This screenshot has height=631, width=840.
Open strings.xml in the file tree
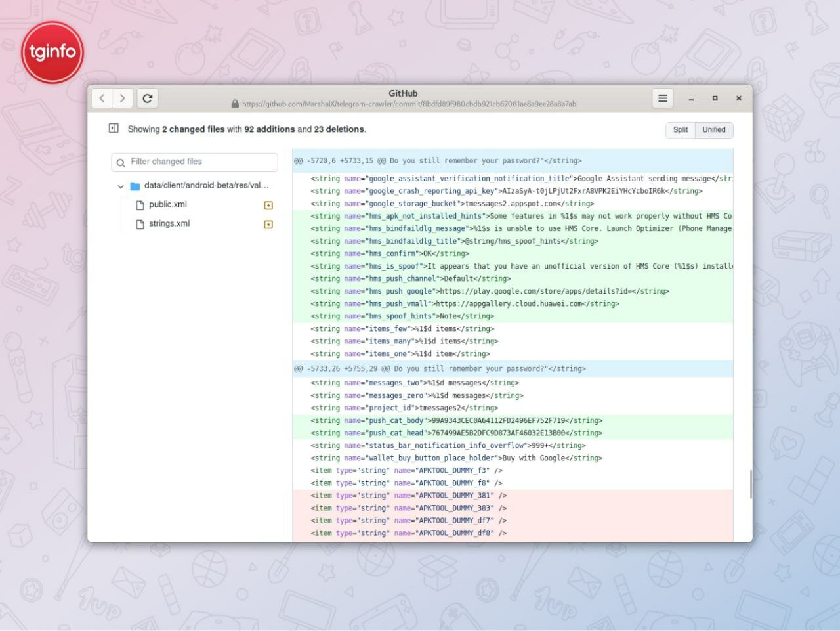(169, 224)
